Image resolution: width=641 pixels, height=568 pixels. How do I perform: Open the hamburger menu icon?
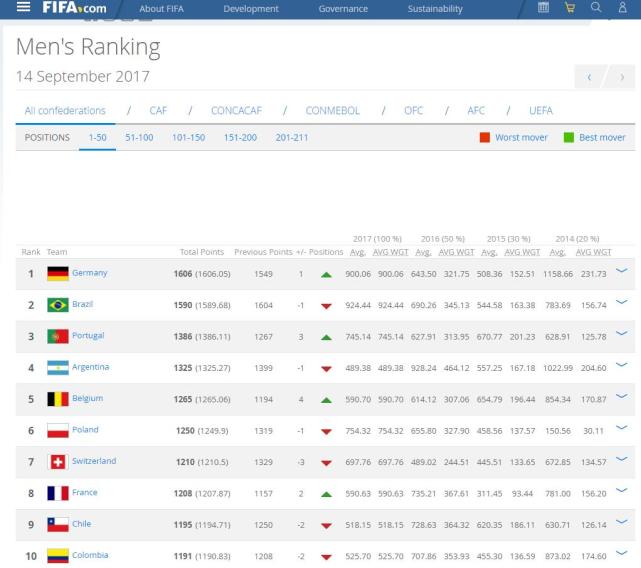(23, 7)
